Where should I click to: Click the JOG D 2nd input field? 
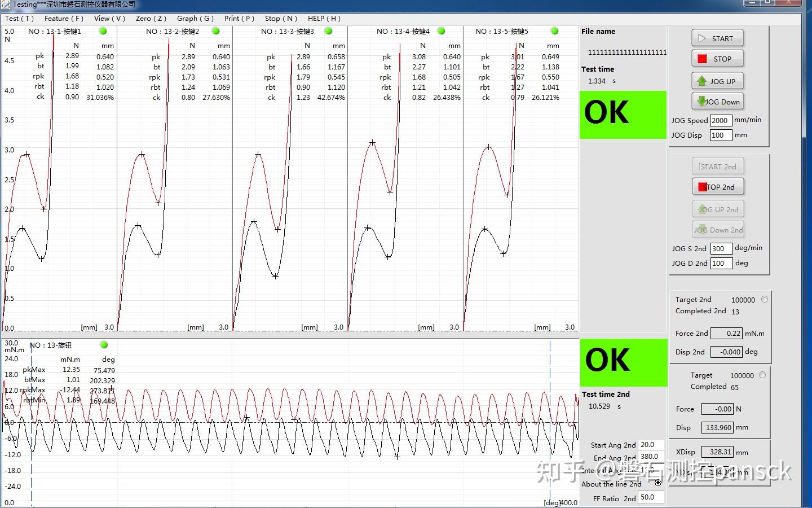coord(721,263)
